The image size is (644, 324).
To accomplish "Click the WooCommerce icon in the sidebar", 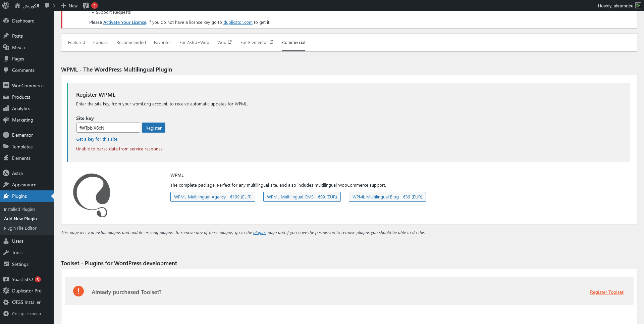I will click(x=6, y=85).
